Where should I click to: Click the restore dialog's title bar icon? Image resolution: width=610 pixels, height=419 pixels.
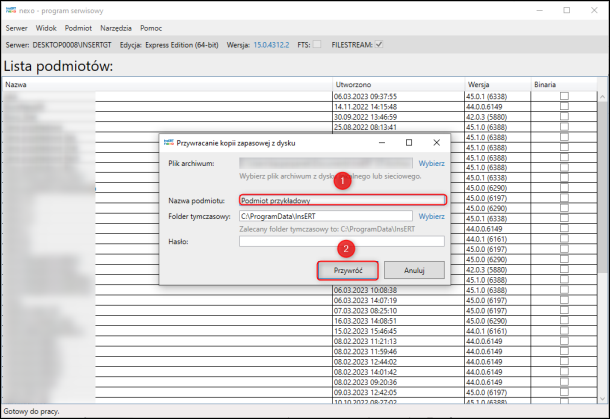(169, 142)
